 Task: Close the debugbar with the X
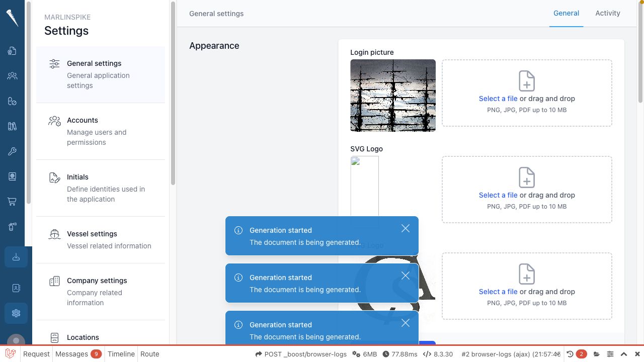(637, 354)
